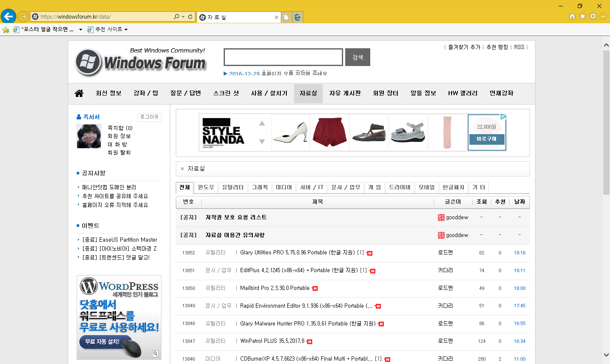
Task: Select the 미디어 category tab
Action: [x=284, y=188]
